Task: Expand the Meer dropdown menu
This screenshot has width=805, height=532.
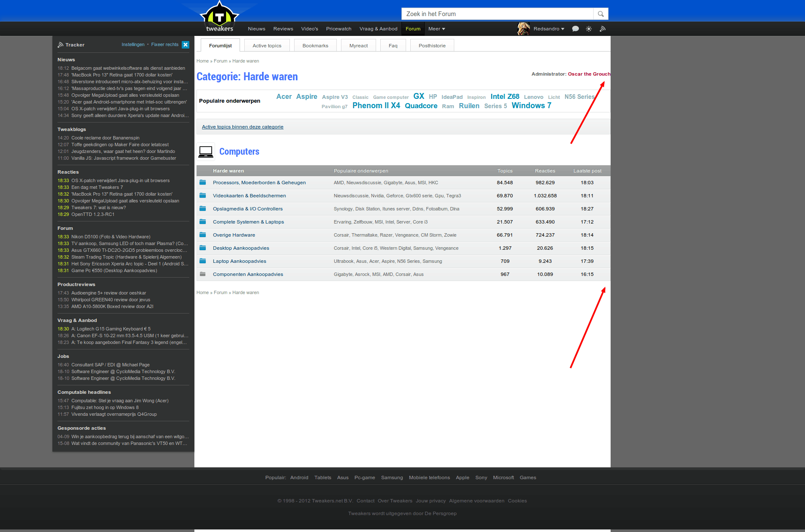Action: [x=437, y=29]
